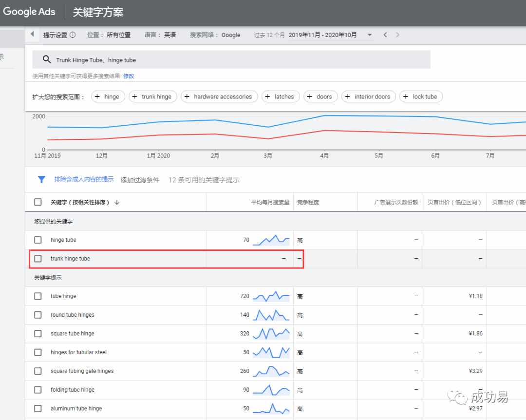This screenshot has height=420, width=526.
Task: Click 添加过滤条件
Action: (x=140, y=180)
